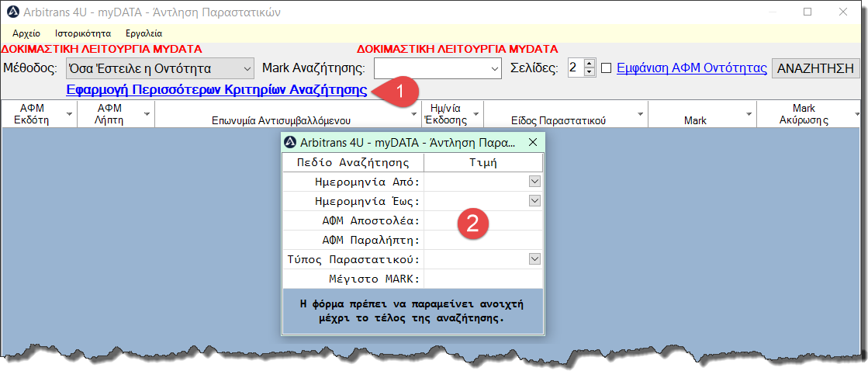The image size is (868, 371).
Task: Click the Ημερομηνία Έως: label
Action: tap(367, 201)
